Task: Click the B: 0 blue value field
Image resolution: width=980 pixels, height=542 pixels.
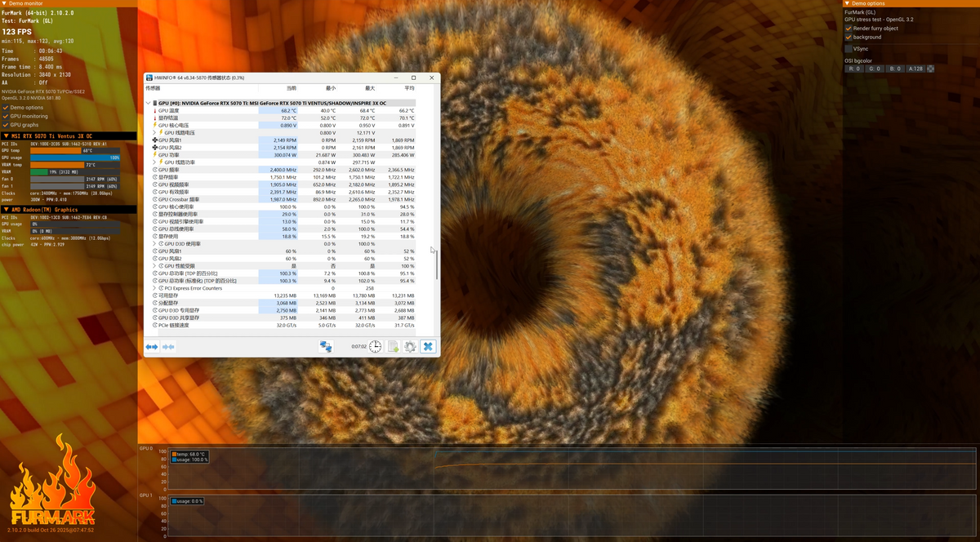Action: [895, 69]
